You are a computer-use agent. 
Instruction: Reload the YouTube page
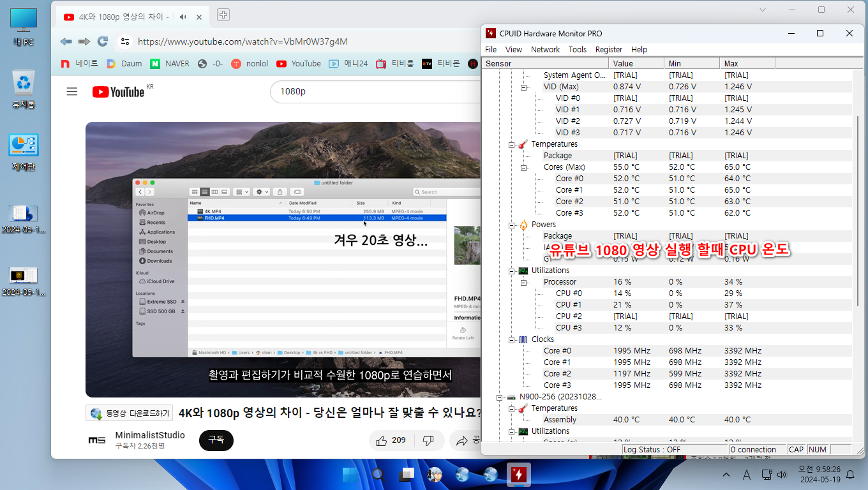[102, 41]
